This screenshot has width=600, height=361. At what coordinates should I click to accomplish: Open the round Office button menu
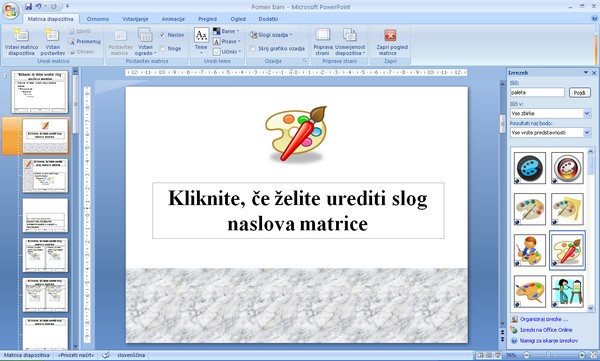tap(11, 11)
